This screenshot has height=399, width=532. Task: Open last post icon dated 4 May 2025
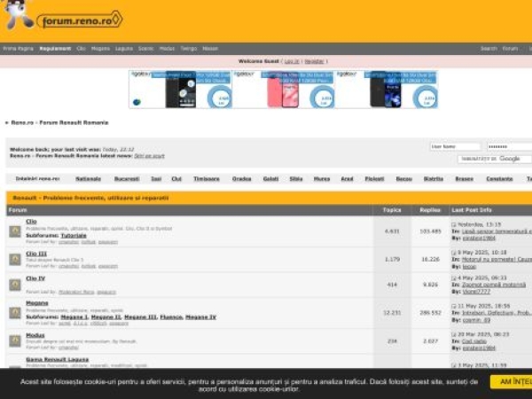point(454,278)
